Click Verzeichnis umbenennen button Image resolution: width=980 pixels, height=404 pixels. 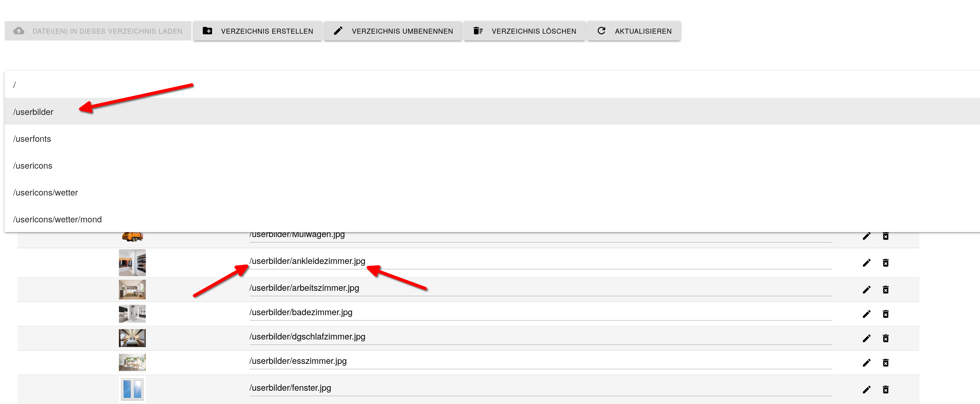coord(393,31)
